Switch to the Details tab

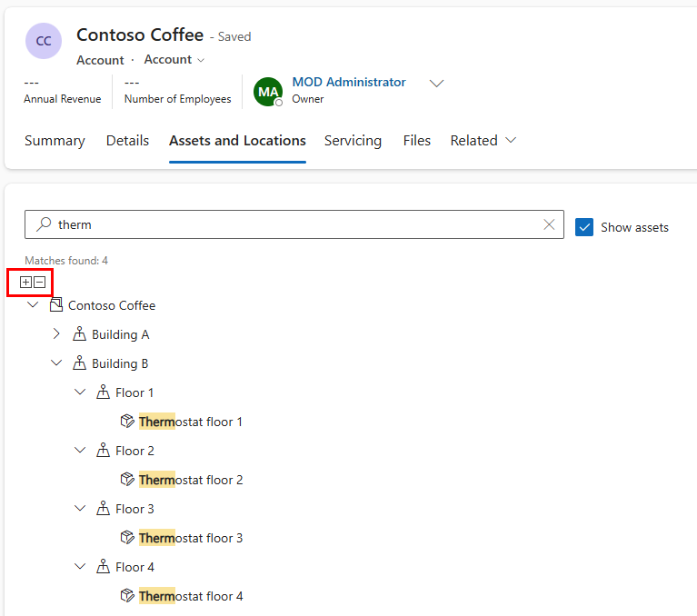(127, 141)
